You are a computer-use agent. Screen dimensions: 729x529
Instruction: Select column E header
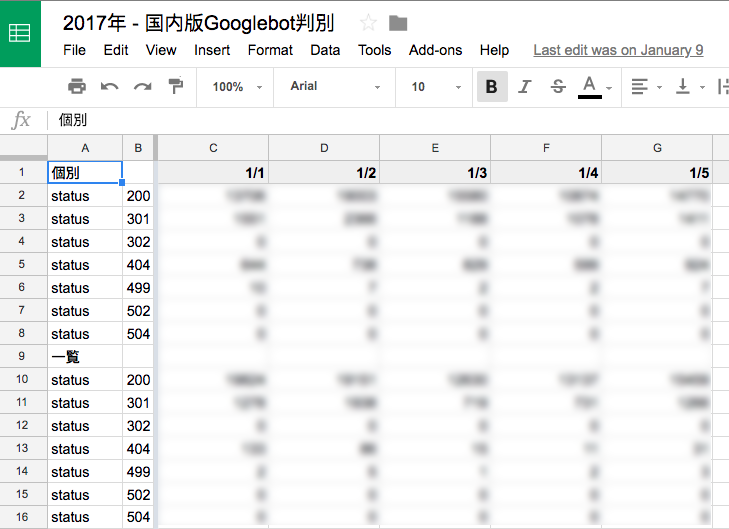(435, 148)
